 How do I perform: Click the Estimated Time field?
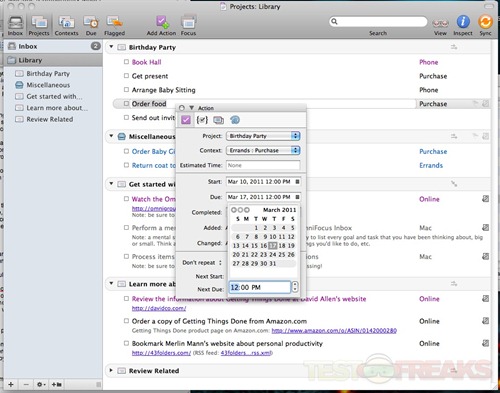(263, 165)
